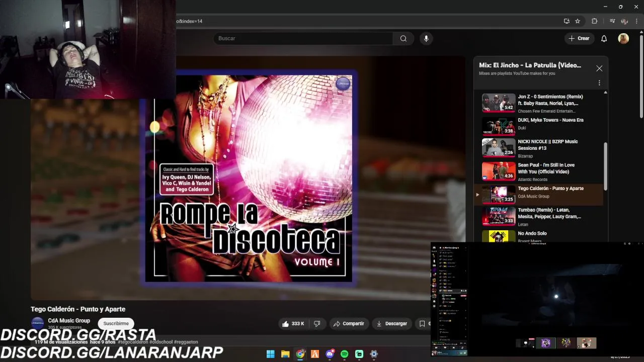Open the orange FL Studio-style taskbar app
This screenshot has width=644, height=362.
[x=315, y=354]
